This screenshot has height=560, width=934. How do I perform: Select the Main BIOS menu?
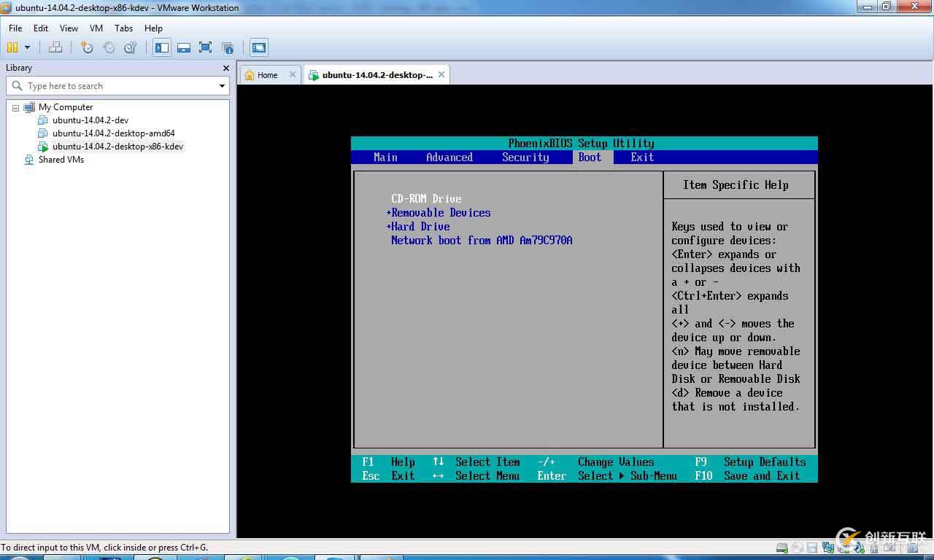pos(385,157)
